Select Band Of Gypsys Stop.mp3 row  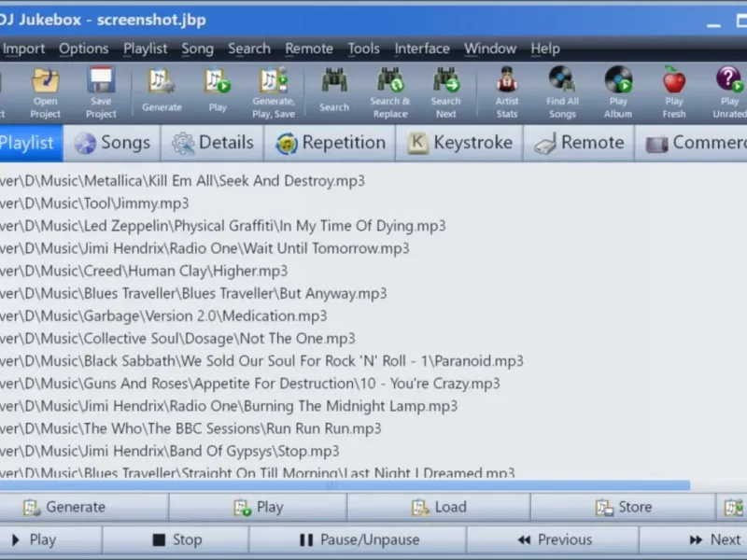pos(373,451)
